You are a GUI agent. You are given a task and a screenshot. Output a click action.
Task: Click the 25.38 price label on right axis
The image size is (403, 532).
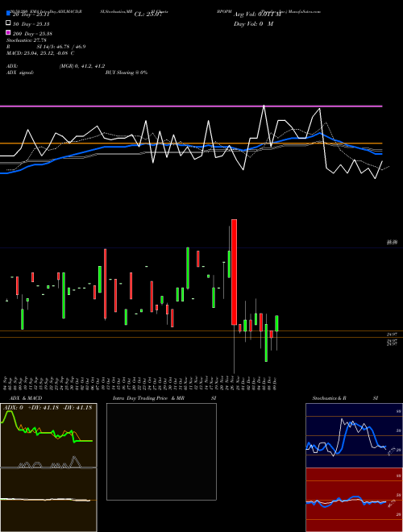(x=393, y=243)
